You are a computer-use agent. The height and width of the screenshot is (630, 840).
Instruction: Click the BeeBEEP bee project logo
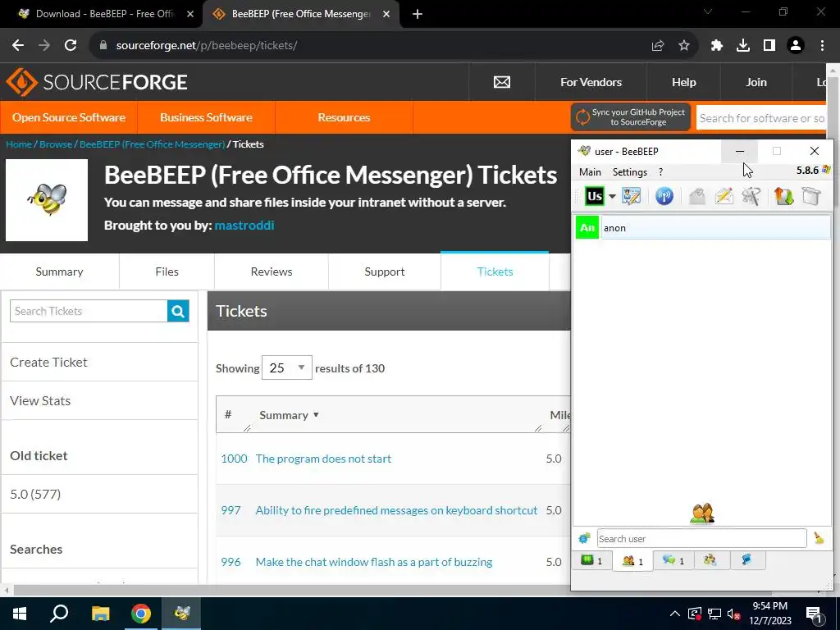click(x=47, y=200)
